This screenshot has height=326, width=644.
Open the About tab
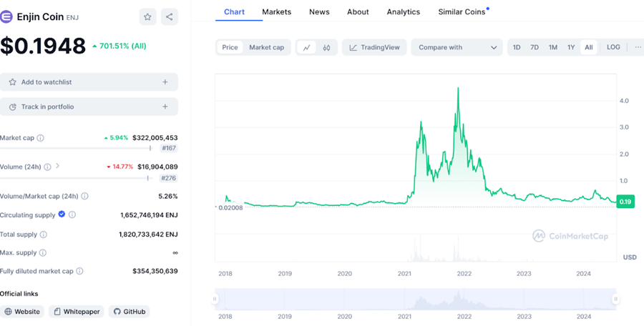[x=358, y=12]
